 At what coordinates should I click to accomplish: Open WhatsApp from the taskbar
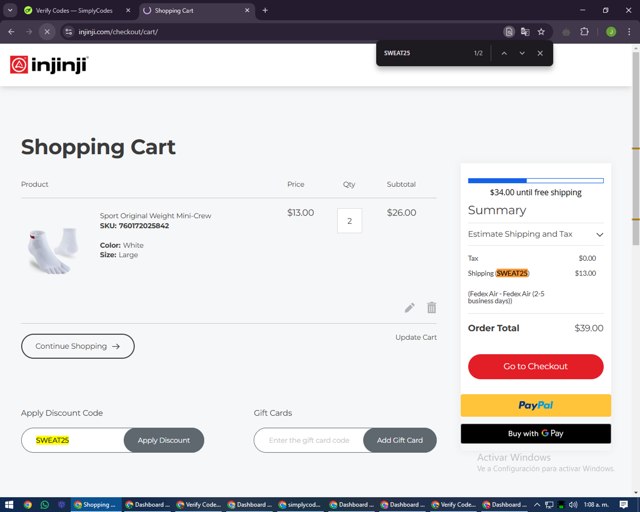click(44, 505)
